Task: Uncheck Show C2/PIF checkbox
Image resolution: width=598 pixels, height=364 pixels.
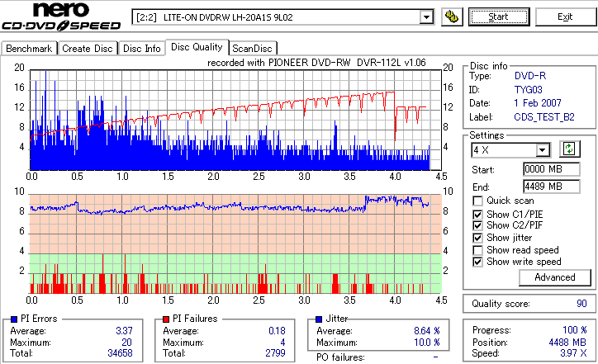Action: pos(477,225)
